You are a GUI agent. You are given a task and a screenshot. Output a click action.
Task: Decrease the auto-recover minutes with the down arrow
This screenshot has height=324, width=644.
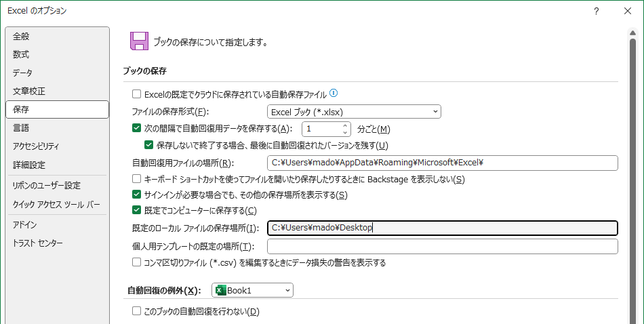[x=345, y=132]
